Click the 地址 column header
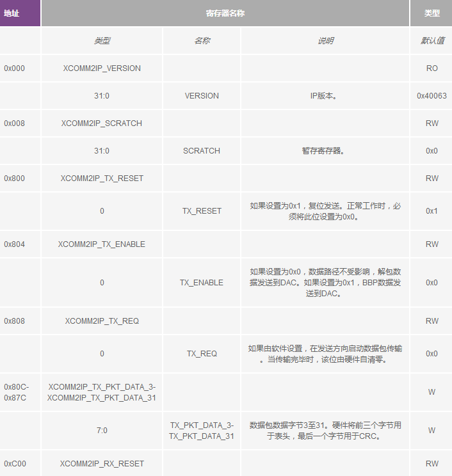 (x=12, y=13)
